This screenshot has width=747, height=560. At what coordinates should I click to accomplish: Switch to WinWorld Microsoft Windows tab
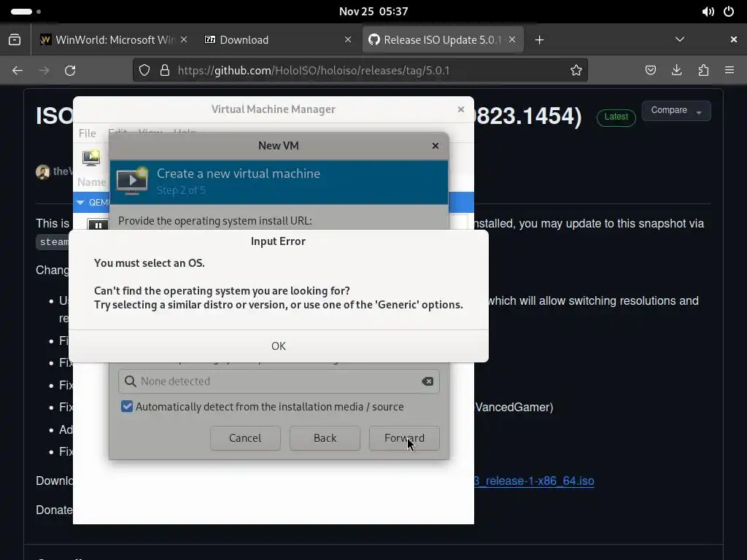click(x=113, y=40)
